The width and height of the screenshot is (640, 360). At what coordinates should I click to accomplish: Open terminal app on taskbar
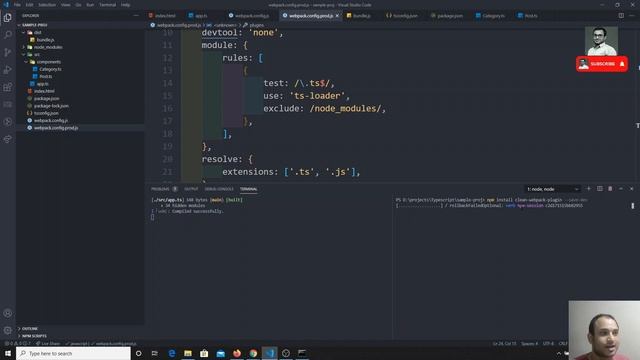[x=302, y=353]
